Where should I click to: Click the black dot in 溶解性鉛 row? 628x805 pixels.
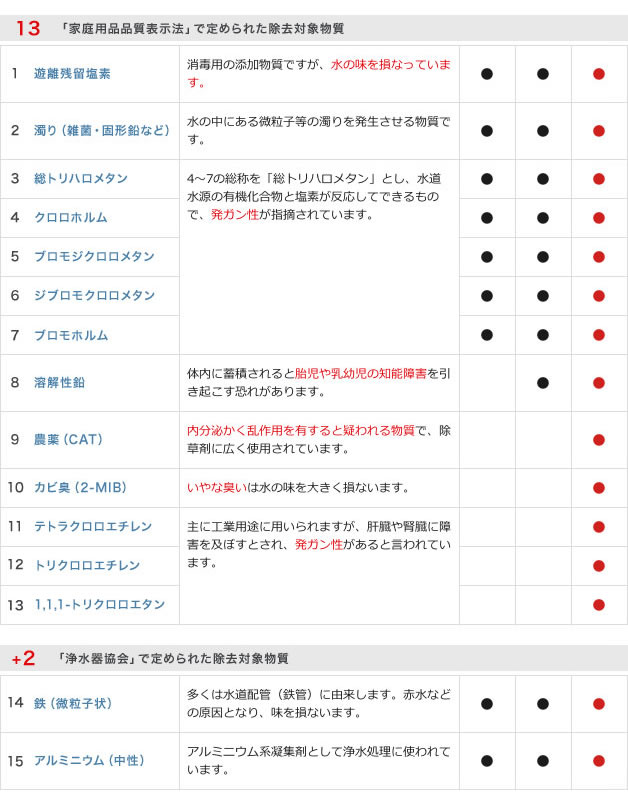(543, 382)
